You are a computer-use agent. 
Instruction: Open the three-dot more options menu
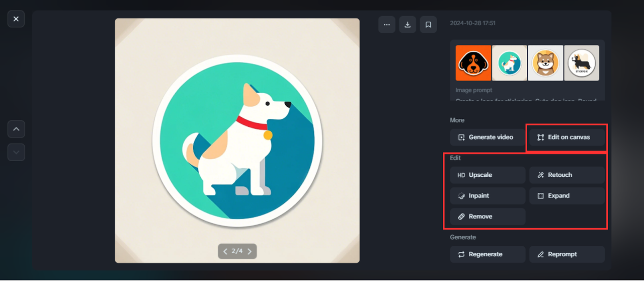click(x=387, y=25)
